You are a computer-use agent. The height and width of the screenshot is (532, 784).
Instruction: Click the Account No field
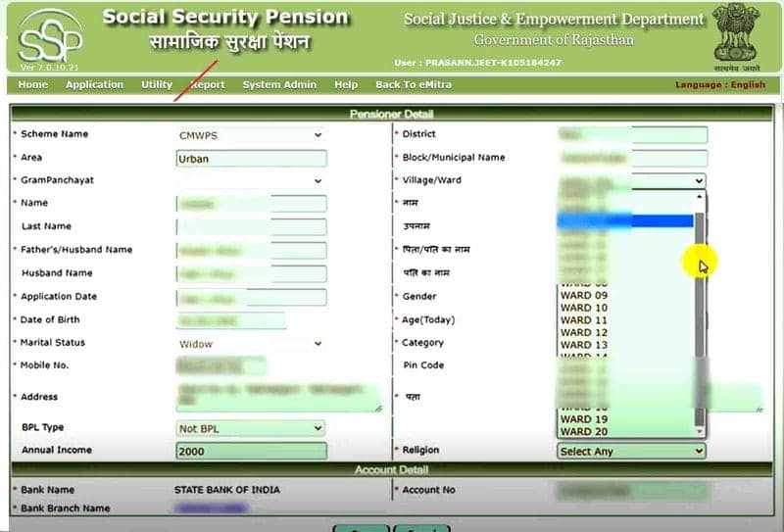632,491
